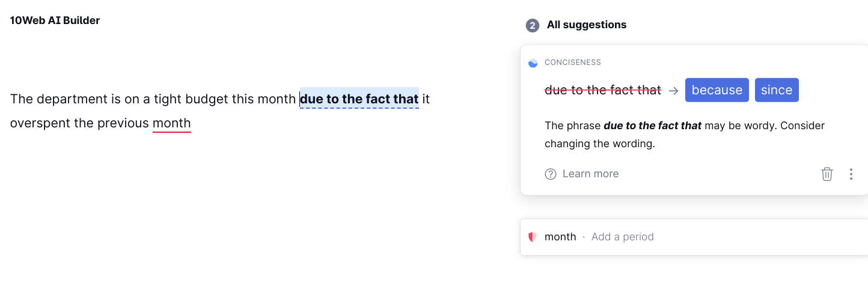Click the All suggestions heading
The height and width of the screenshot is (286, 868).
[587, 25]
